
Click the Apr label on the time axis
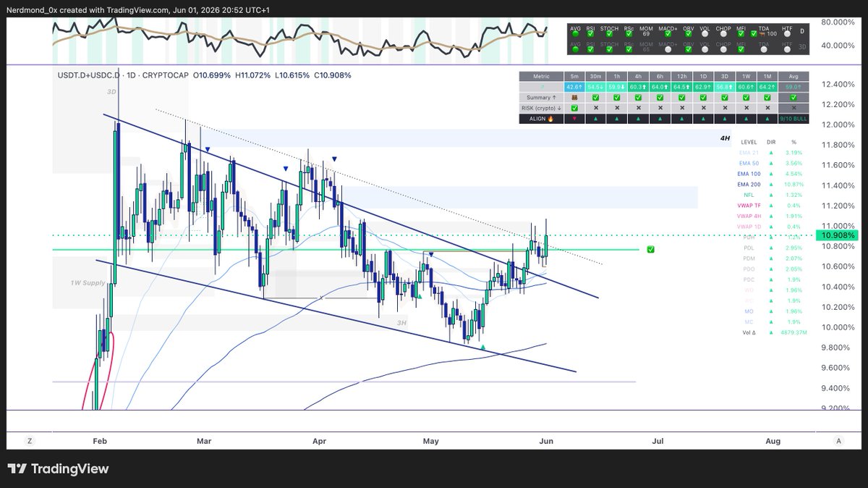(320, 440)
